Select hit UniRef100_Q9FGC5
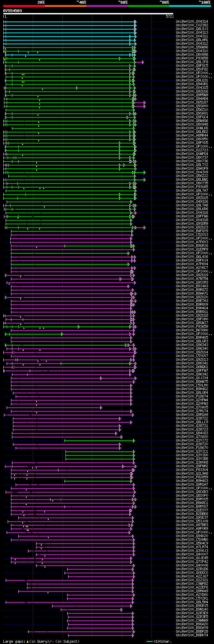Image resolution: width=214 pixels, height=644 pixels. tap(192, 65)
